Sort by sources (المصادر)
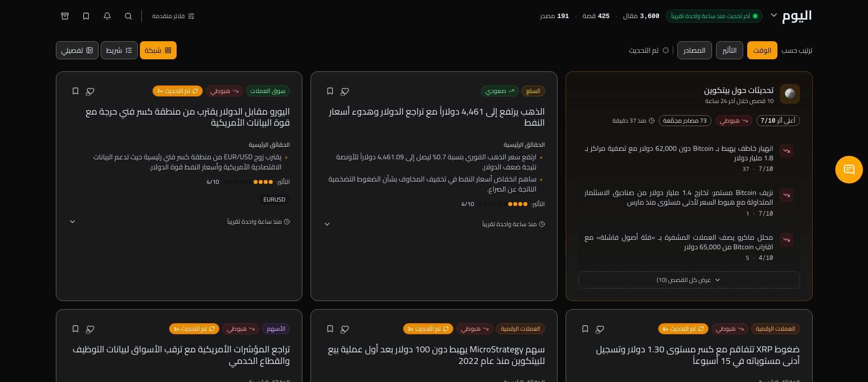Viewport: 868px width, 382px height. click(x=694, y=50)
